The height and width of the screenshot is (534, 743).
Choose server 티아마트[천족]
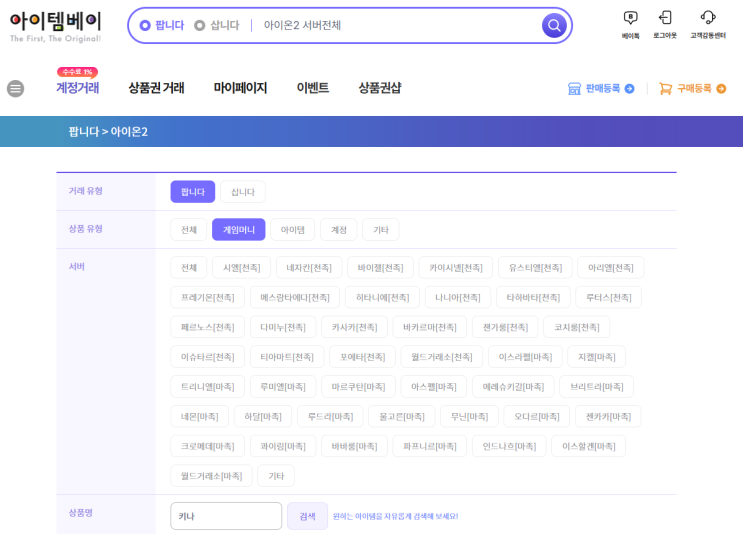[x=287, y=357]
